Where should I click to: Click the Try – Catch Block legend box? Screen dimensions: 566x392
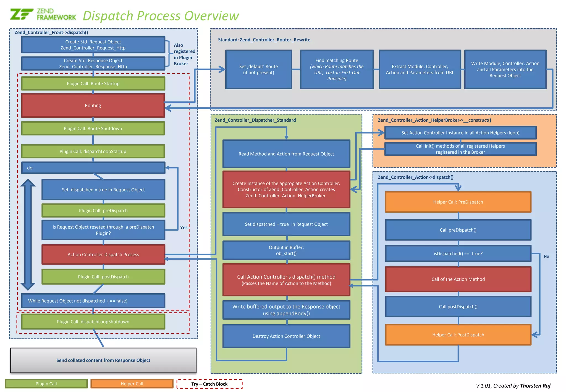209,384
